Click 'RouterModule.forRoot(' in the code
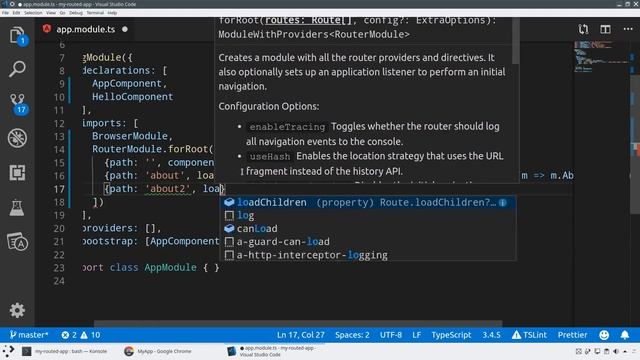 tap(153, 149)
